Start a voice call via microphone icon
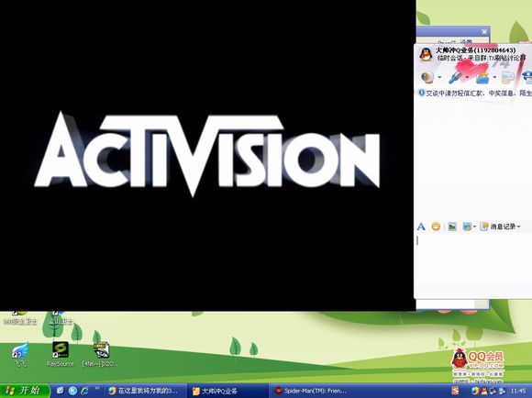 (x=454, y=77)
